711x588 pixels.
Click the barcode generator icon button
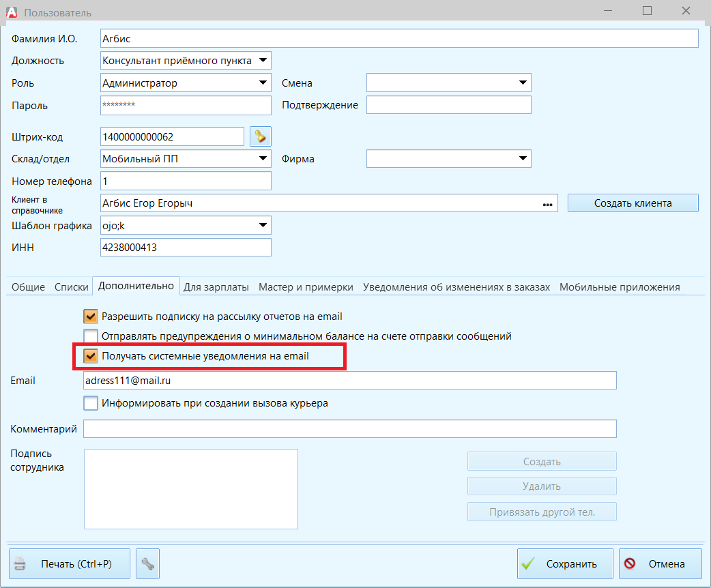260,136
